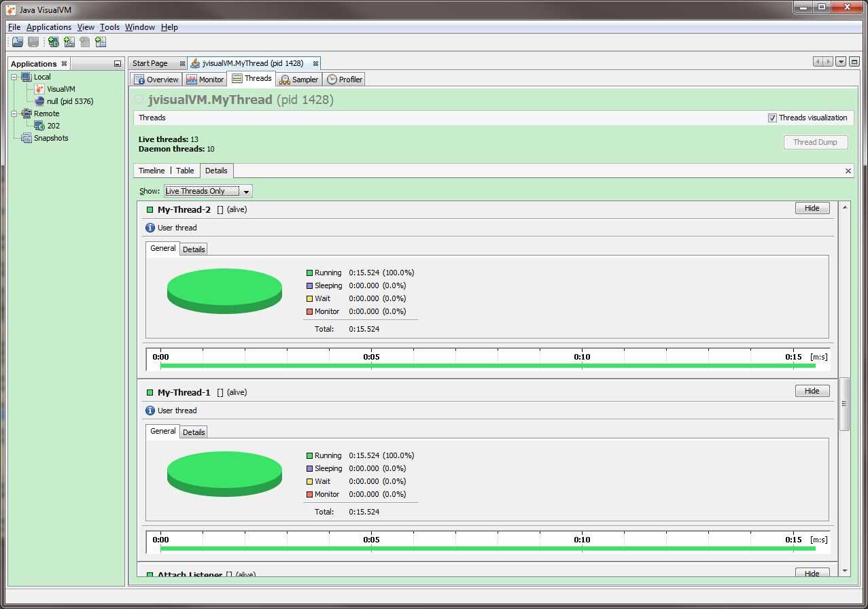The height and width of the screenshot is (609, 868).
Task: Show the opened documents list dropdown
Action: pos(841,62)
